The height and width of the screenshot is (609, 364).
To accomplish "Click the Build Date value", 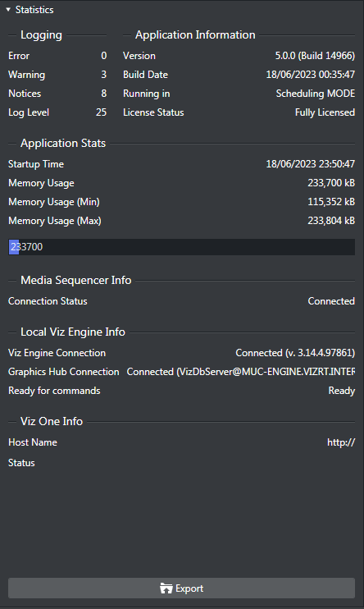I will click(x=310, y=74).
